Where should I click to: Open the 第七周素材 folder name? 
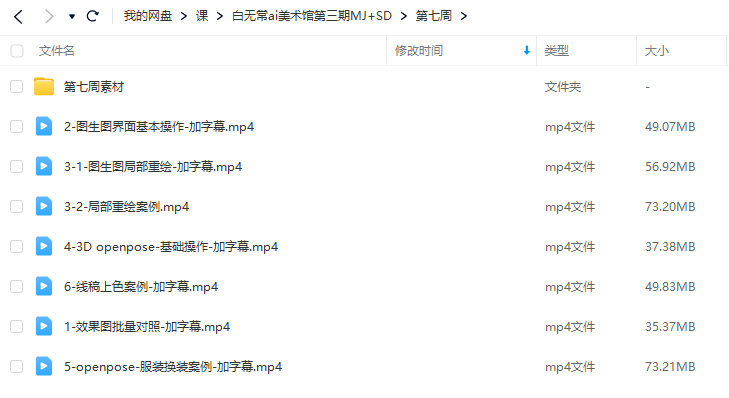tap(93, 87)
